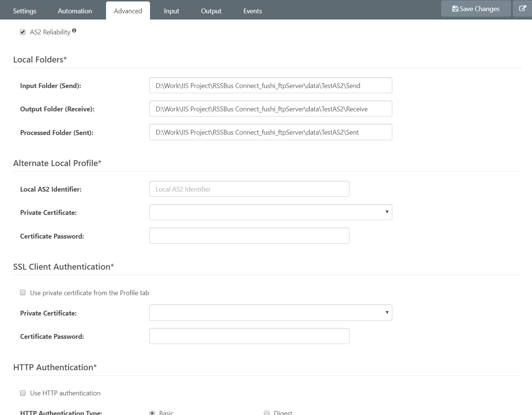This screenshot has height=415, width=532.
Task: Click the Output Folder (Receive) label
Action: pyautogui.click(x=57, y=109)
